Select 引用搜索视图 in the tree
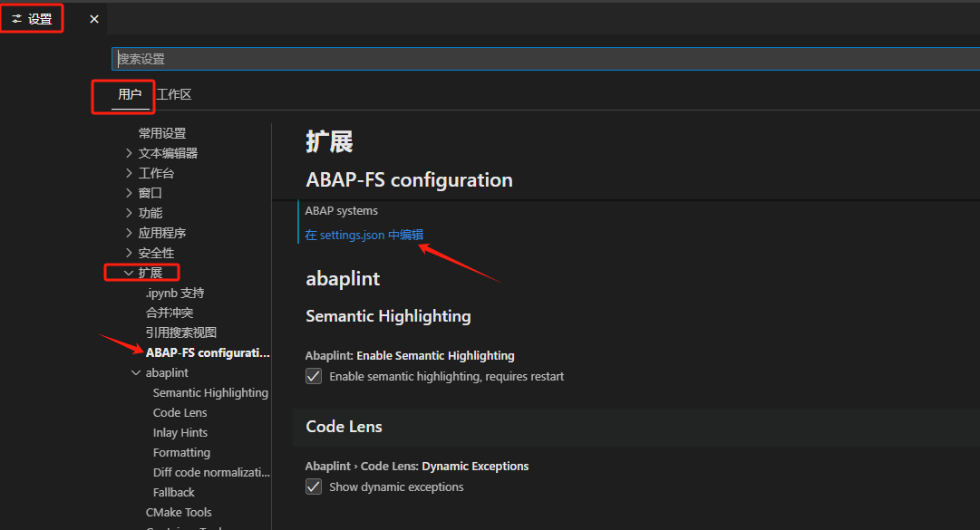 [x=181, y=332]
